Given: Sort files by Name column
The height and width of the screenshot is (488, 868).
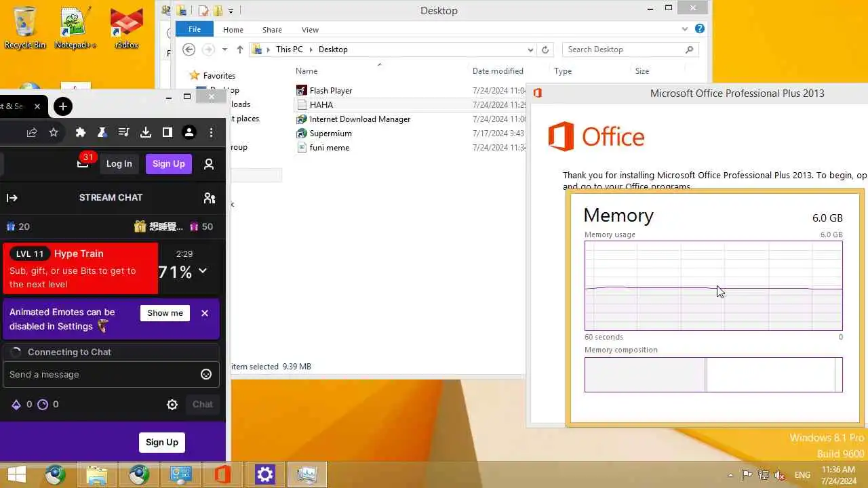Looking at the screenshot, I should click(307, 71).
